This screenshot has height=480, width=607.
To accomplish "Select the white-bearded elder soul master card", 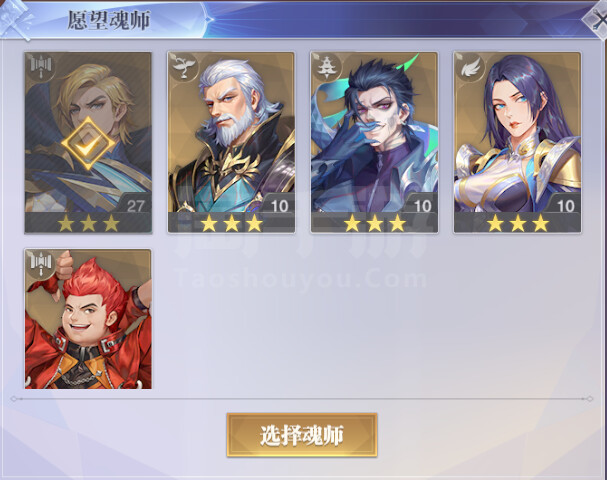I will pyautogui.click(x=231, y=142).
